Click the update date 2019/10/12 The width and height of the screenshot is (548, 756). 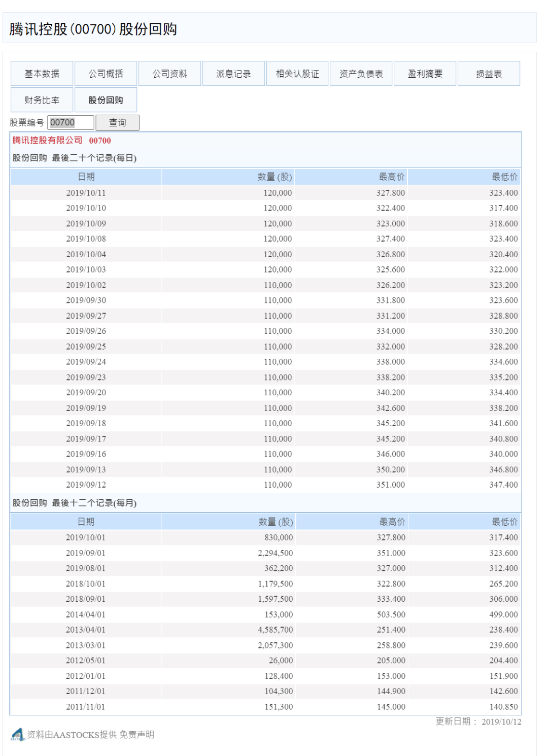point(501,721)
